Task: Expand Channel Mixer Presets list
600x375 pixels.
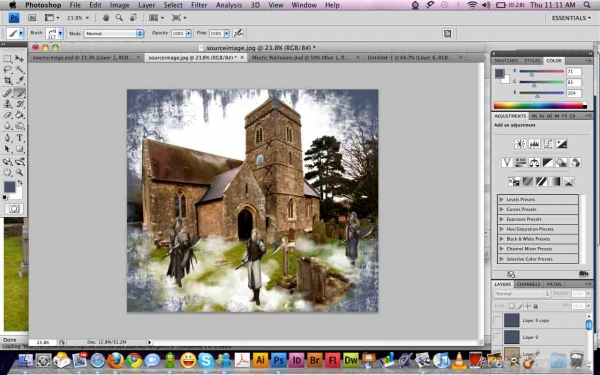Action: (x=501, y=249)
